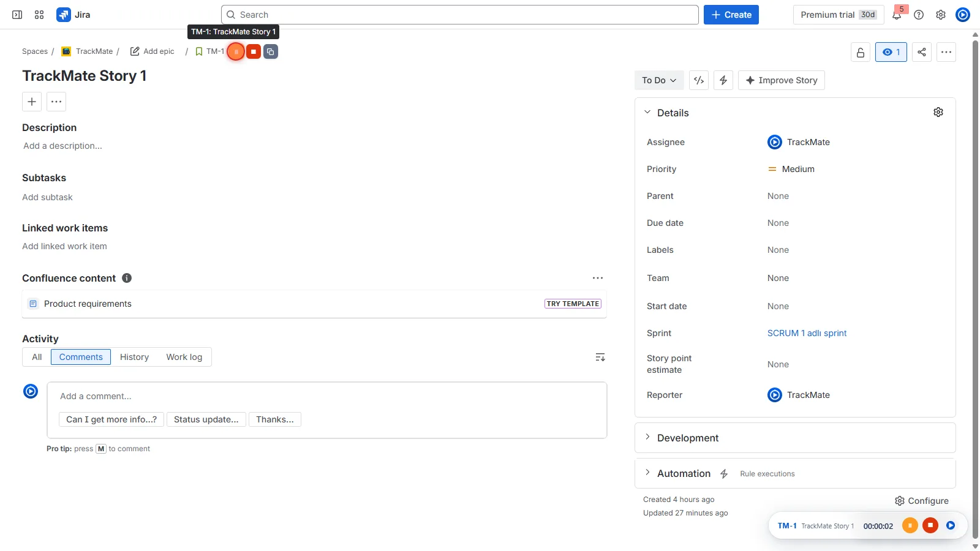Change the Assignee TrackMate field
This screenshot has height=551, width=980.
click(799, 142)
